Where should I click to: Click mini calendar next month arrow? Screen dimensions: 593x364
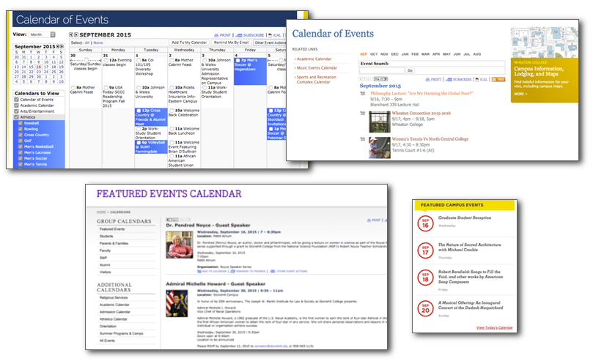(62, 46)
